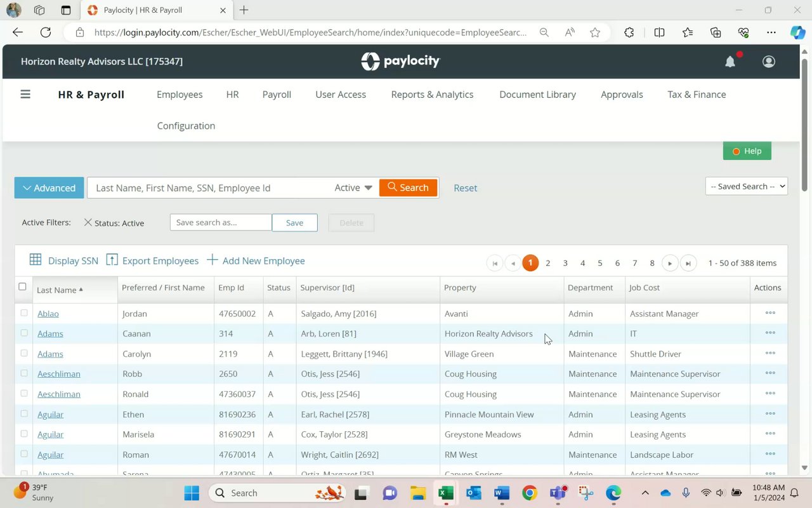This screenshot has width=812, height=508.
Task: Click the browser address bar
Action: [310, 32]
